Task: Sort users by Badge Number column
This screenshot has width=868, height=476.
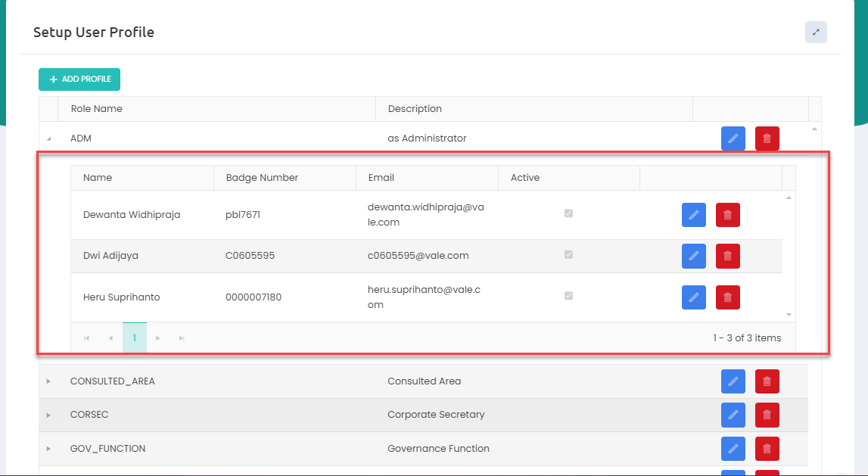Action: coord(262,178)
